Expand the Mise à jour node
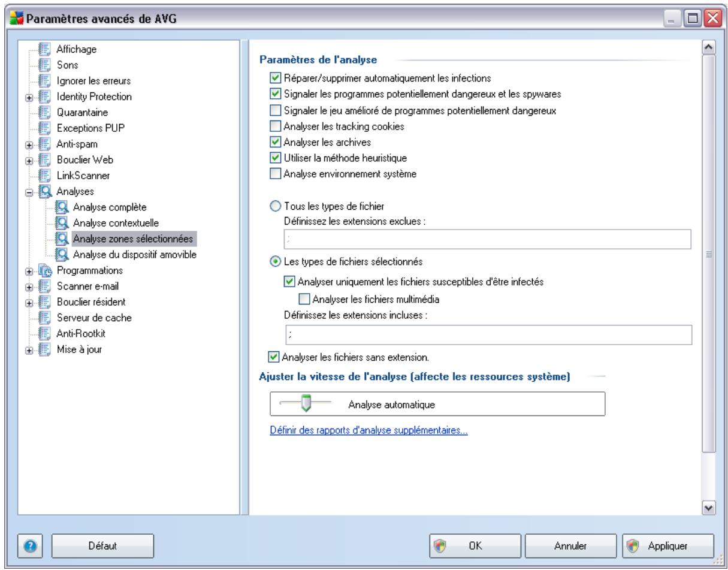The image size is (728, 570). tap(29, 350)
